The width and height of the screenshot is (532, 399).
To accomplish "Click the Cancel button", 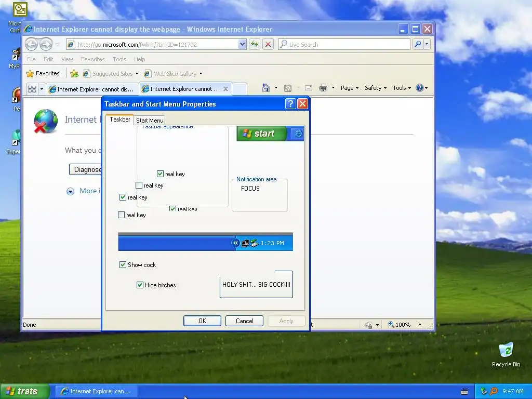I will tap(244, 321).
